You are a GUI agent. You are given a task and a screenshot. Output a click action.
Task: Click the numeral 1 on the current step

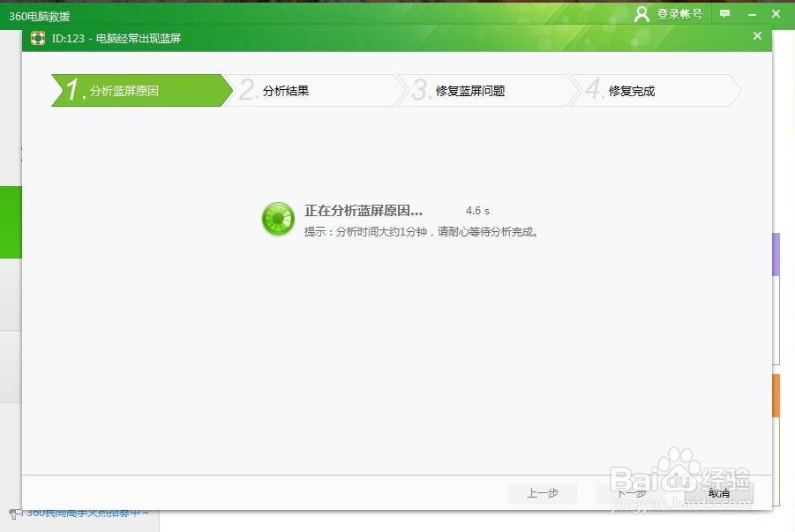[x=72, y=89]
